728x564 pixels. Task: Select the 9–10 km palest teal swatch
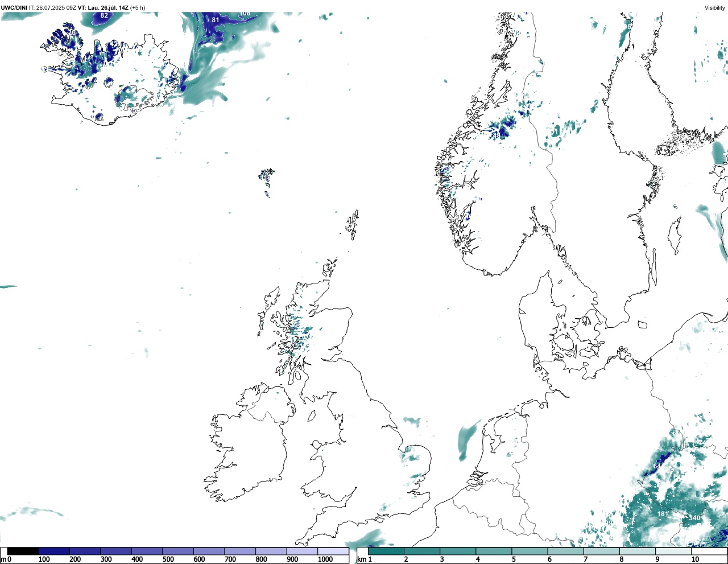[x=673, y=551]
